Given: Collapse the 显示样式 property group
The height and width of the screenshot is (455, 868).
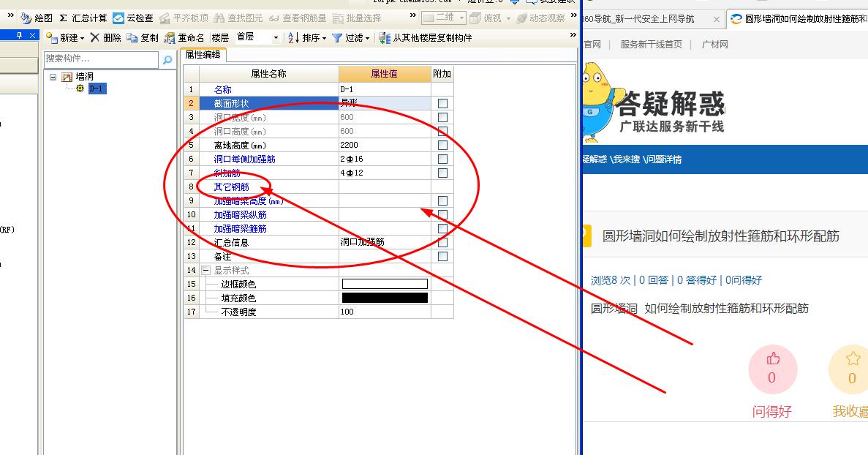Looking at the screenshot, I should 206,270.
